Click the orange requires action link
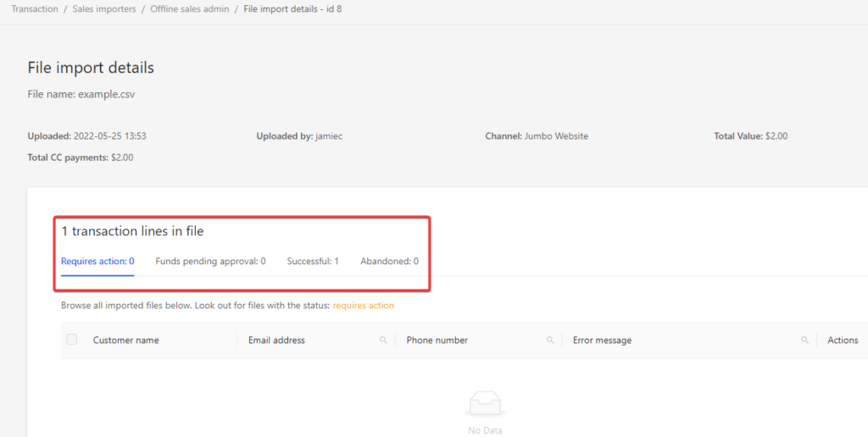The width and height of the screenshot is (868, 437). click(x=363, y=306)
